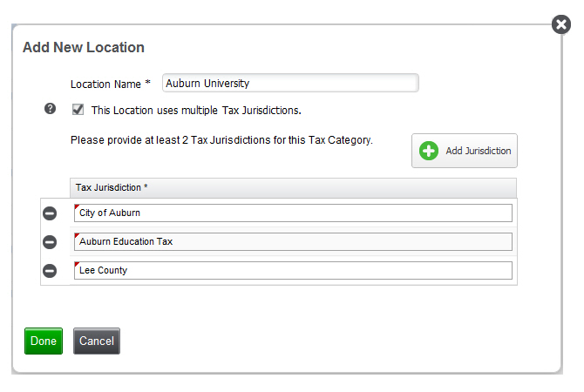Cancel adding the new location

(x=97, y=341)
